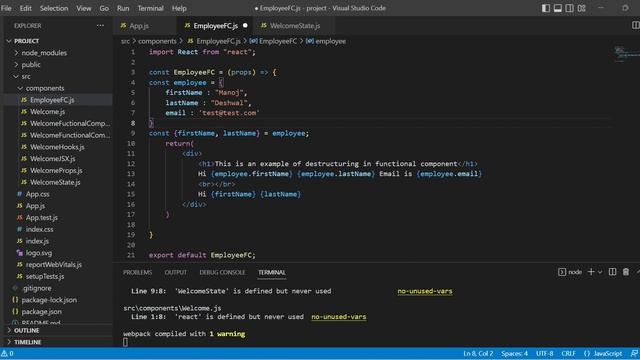This screenshot has width=640, height=360.
Task: Select EmployeeFC.js in explorer tree
Action: (52, 100)
